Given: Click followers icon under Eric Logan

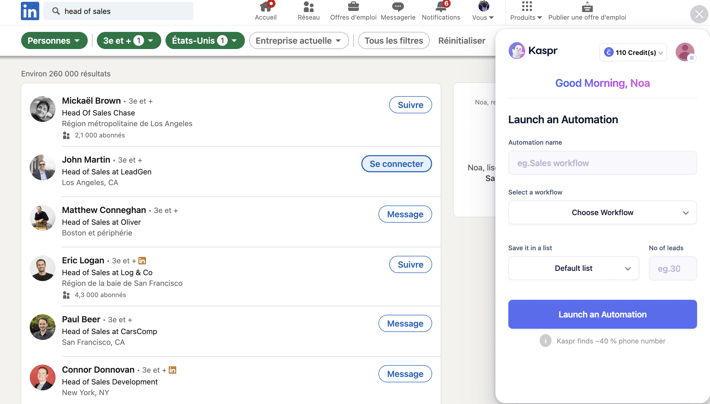Looking at the screenshot, I should pos(66,295).
